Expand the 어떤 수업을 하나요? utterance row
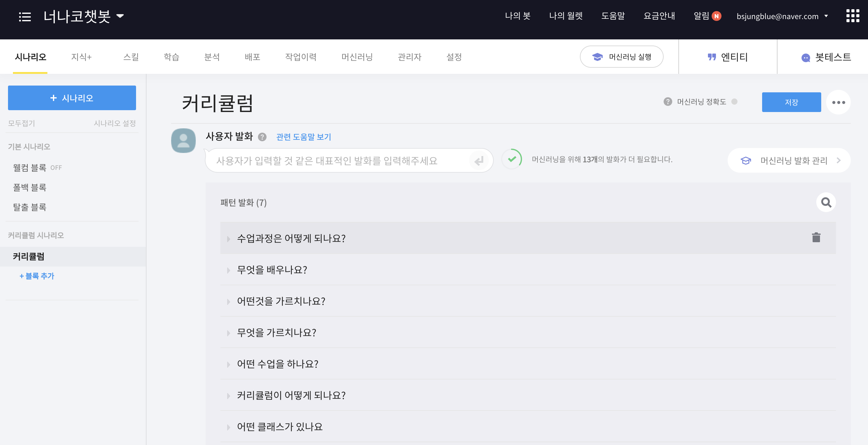This screenshot has height=445, width=868. tap(228, 364)
